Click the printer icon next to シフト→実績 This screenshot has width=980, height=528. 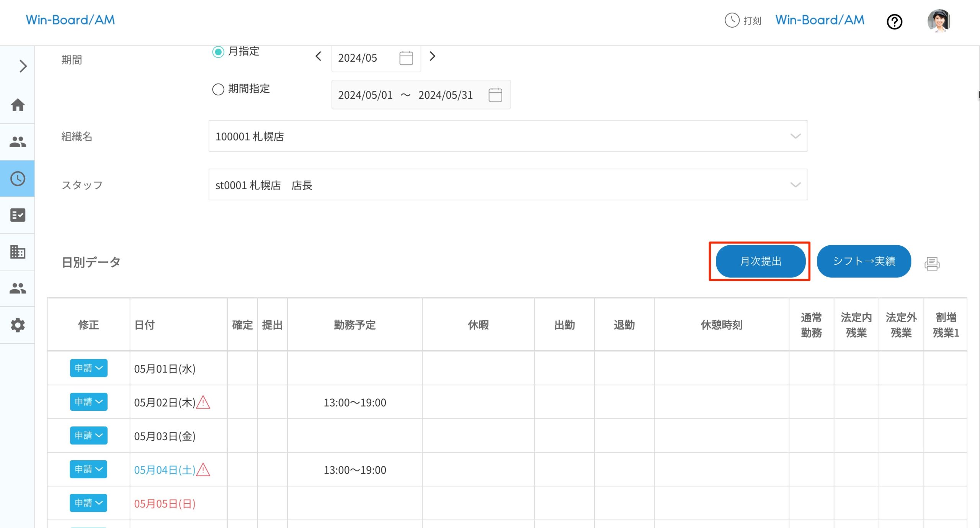tap(932, 263)
